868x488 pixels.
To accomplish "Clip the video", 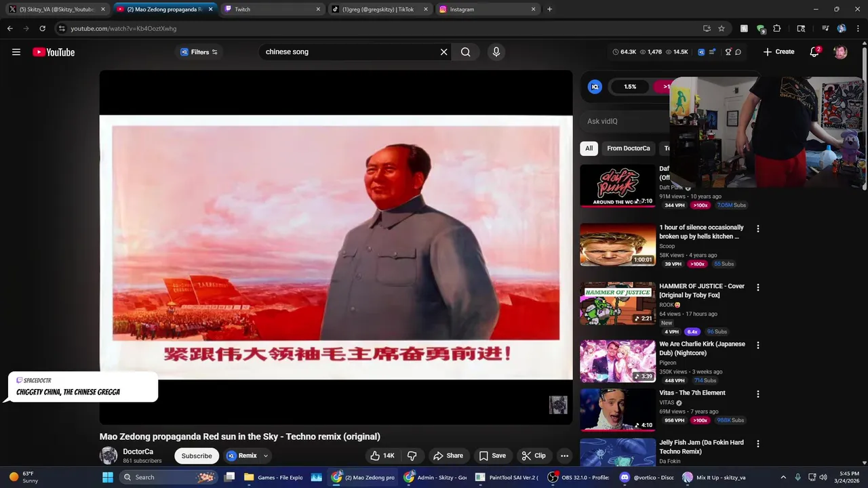I will pyautogui.click(x=534, y=455).
